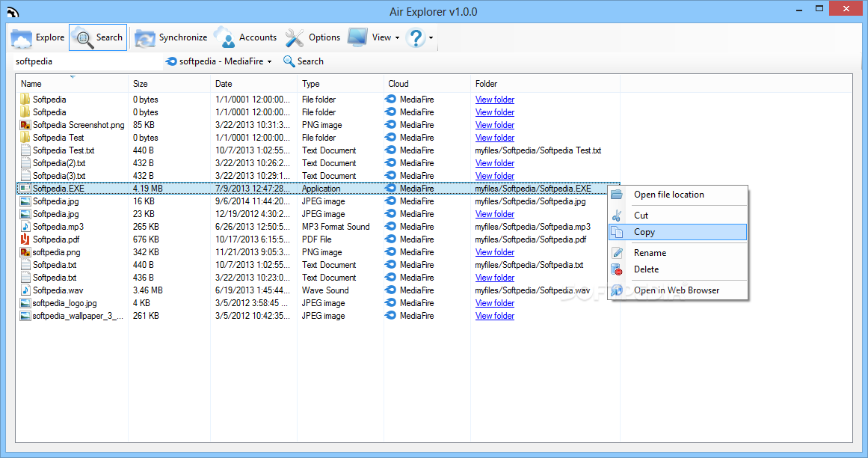The image size is (868, 458).
Task: Click the blue question mark help icon
Action: (x=416, y=37)
